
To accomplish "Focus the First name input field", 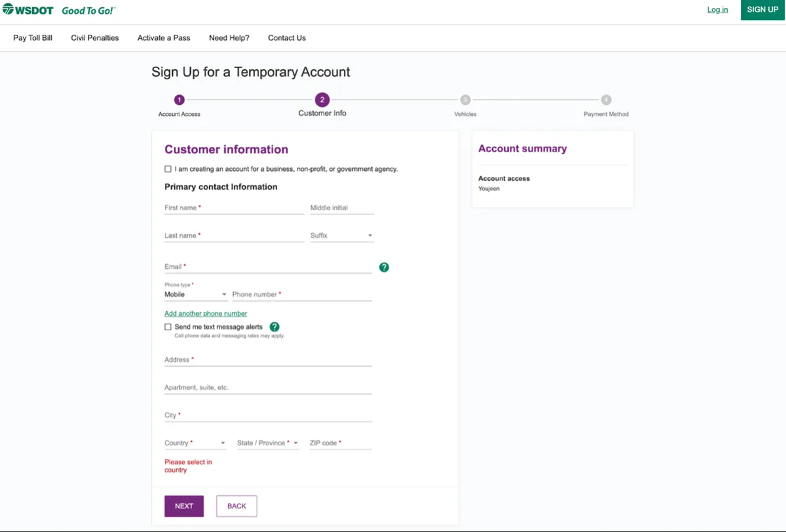I will 234,208.
